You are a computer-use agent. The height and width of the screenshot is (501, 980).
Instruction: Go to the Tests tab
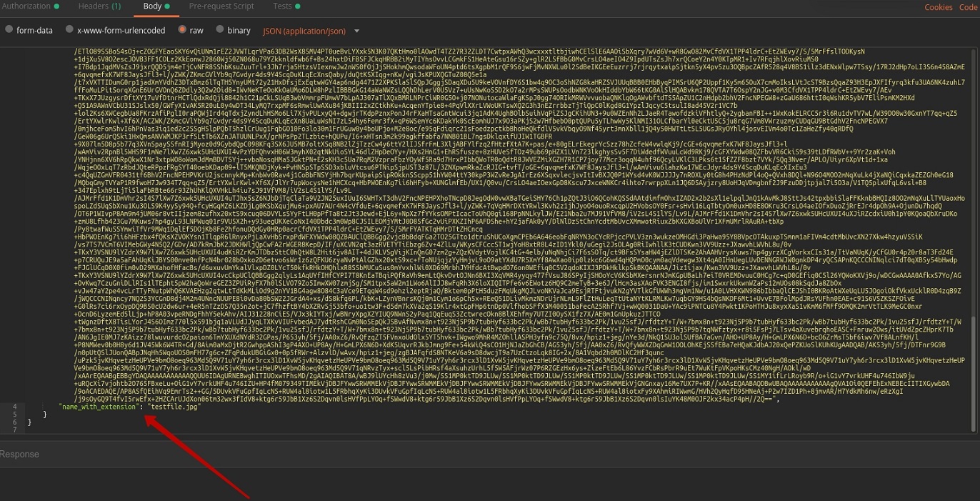pyautogui.click(x=282, y=6)
